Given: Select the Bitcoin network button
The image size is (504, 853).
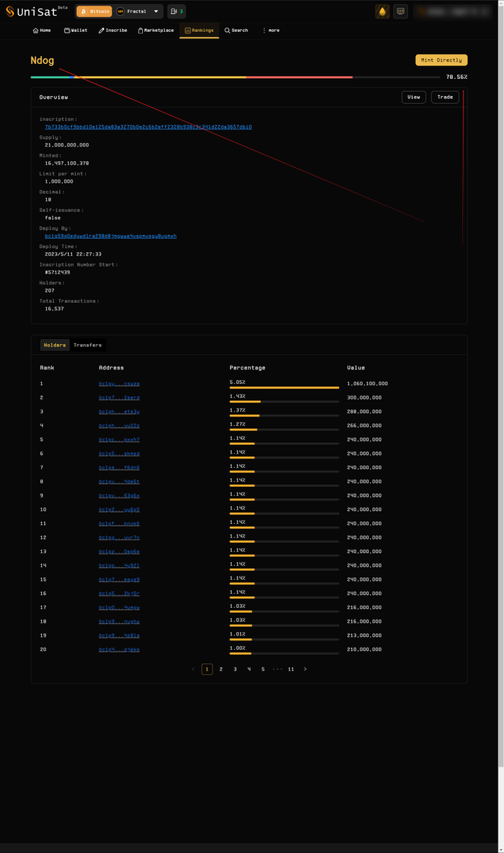Looking at the screenshot, I should click(x=94, y=11).
